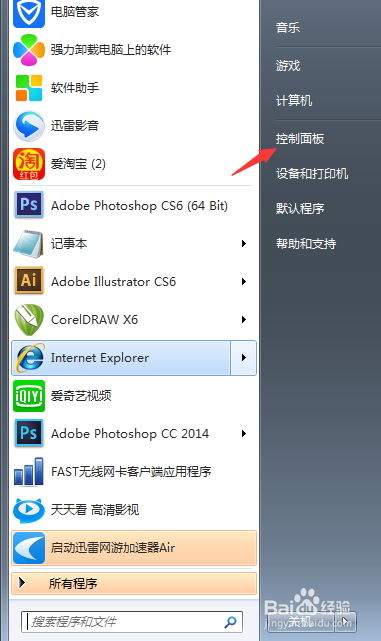Screen dimensions: 381x641
Task: Launch the 迅雷影音 icon
Action: click(29, 126)
